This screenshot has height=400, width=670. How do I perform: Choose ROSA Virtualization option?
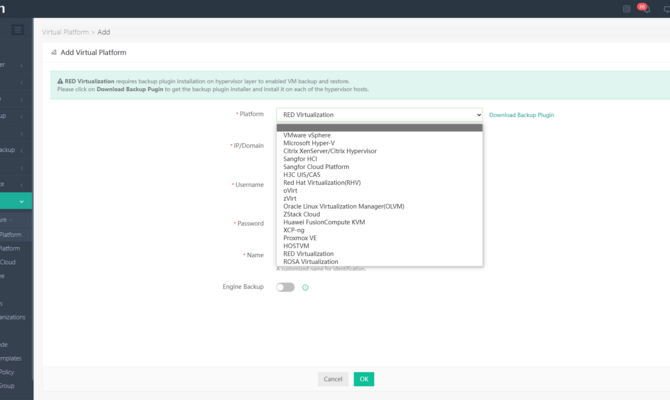(x=379, y=262)
